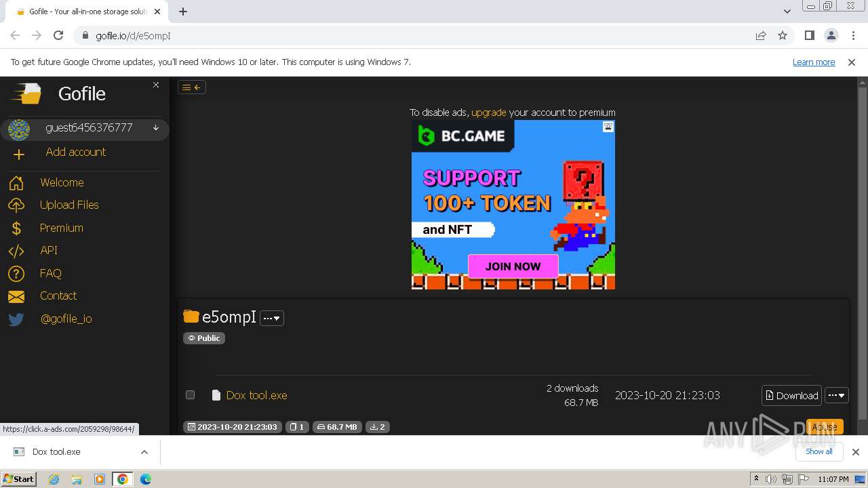Open the Contact sidebar item
This screenshot has height=488, width=868.
58,296
